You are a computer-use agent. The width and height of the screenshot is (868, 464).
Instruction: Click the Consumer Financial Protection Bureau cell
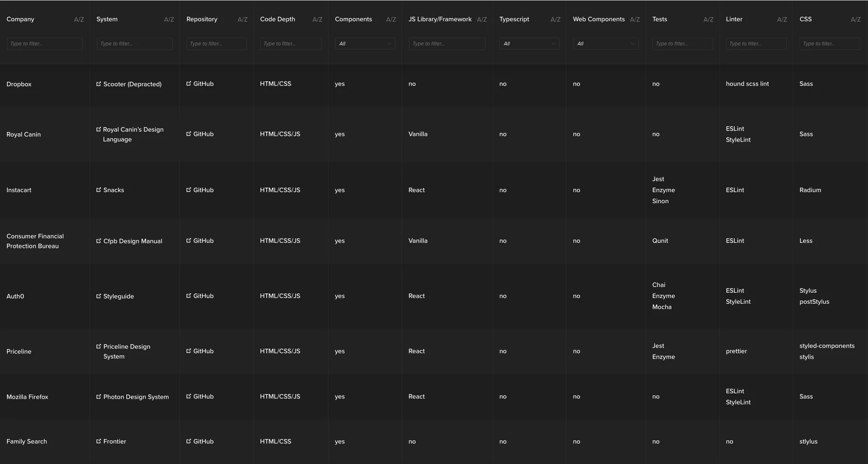coord(35,241)
